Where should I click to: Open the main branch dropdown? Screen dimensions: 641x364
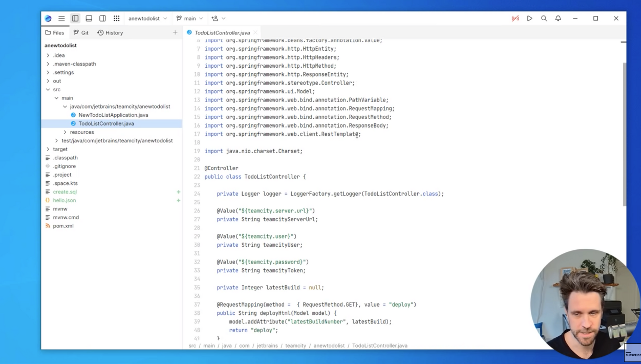click(x=190, y=18)
